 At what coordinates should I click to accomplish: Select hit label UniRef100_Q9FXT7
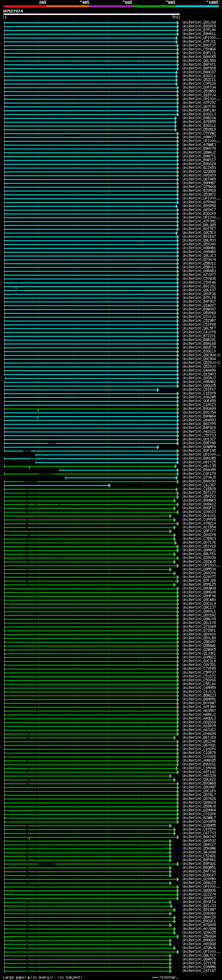(199, 531)
